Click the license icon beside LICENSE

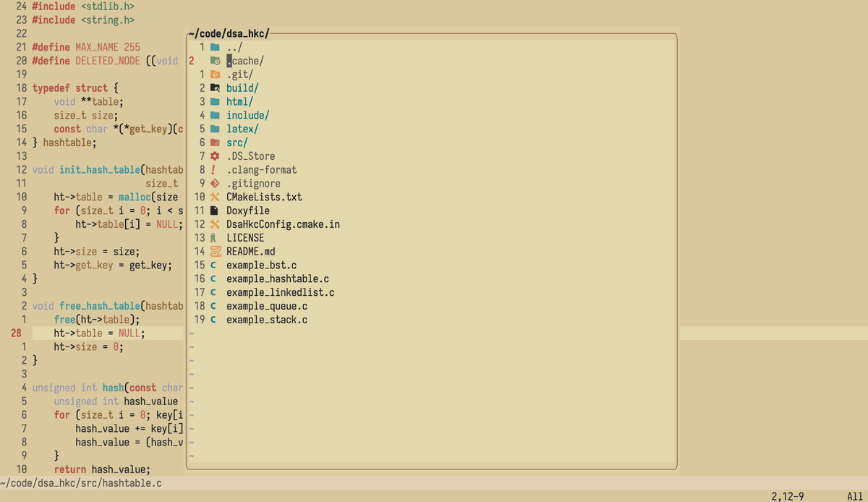214,238
